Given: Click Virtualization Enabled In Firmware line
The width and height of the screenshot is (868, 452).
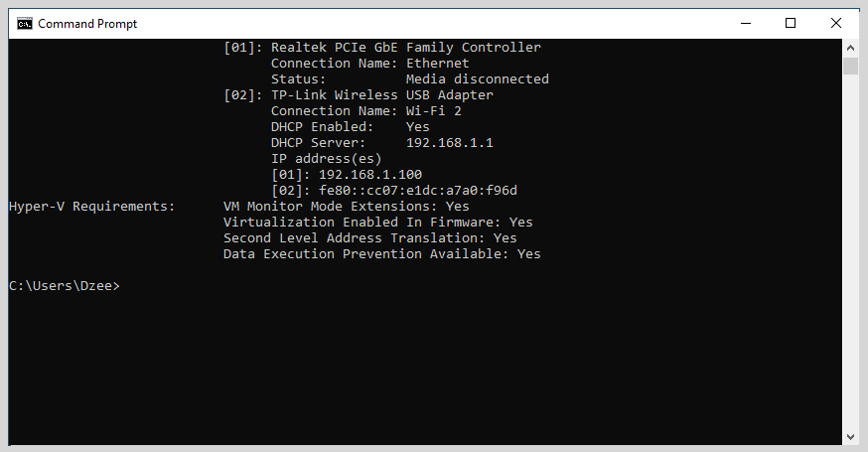Looking at the screenshot, I should (x=378, y=223).
